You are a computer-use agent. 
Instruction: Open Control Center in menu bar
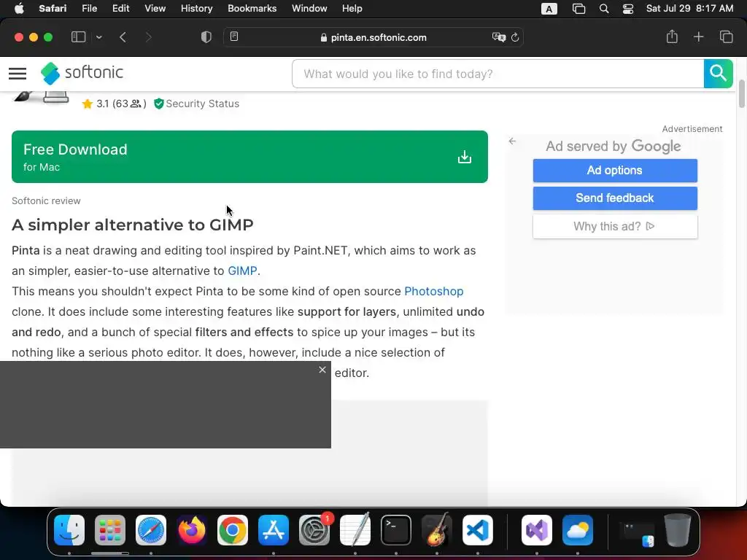(x=628, y=9)
